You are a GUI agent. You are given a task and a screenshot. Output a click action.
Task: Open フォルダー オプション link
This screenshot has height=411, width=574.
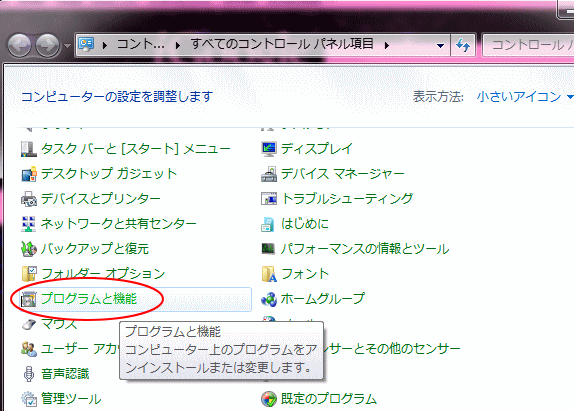click(103, 273)
